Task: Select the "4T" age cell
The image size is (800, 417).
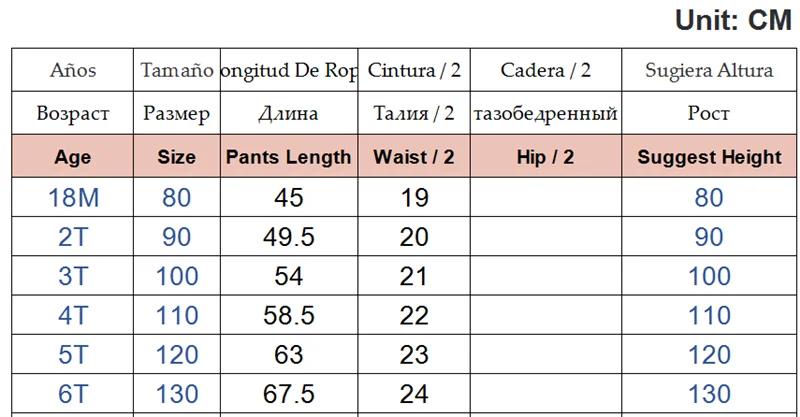Action: pos(73,315)
